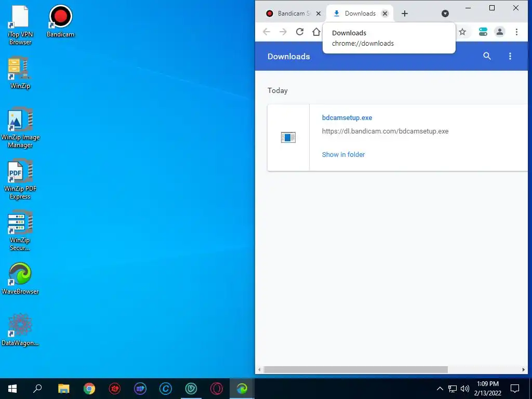Open Google Chrome from the taskbar
The height and width of the screenshot is (399, 532).
coord(89,389)
